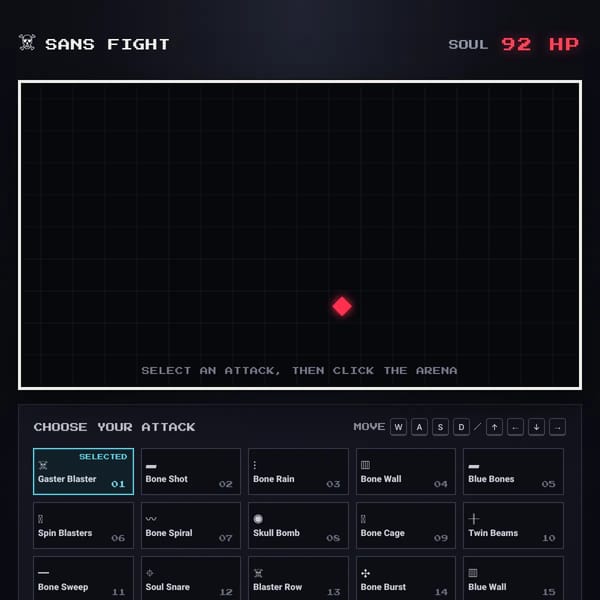The height and width of the screenshot is (600, 600).
Task: Pick the Blaster Row attack
Action: pos(298,578)
